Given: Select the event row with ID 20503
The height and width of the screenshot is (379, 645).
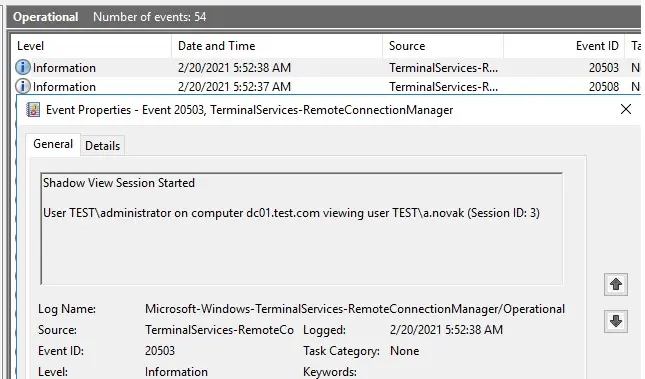Looking at the screenshot, I should click(x=326, y=67).
